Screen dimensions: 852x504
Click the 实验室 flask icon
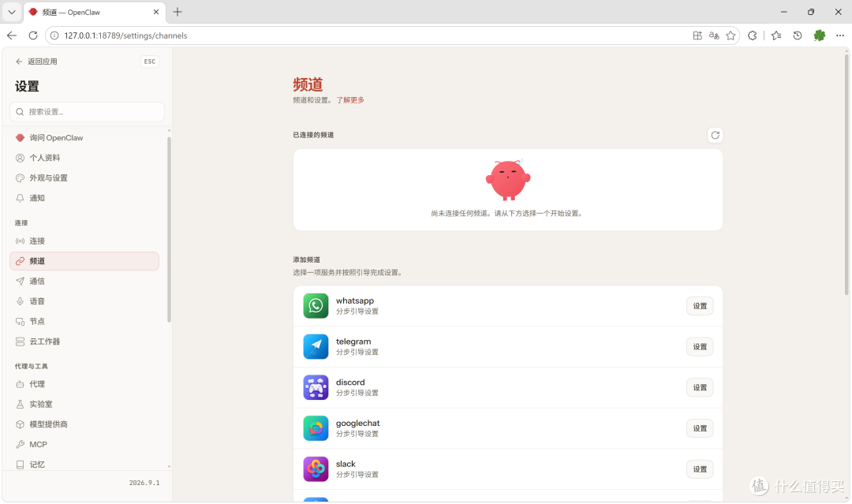(x=20, y=405)
